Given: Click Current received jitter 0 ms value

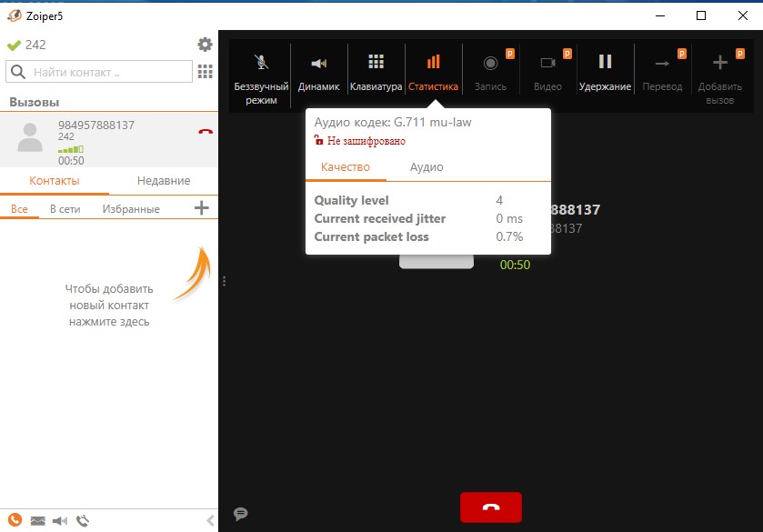Looking at the screenshot, I should coord(509,218).
